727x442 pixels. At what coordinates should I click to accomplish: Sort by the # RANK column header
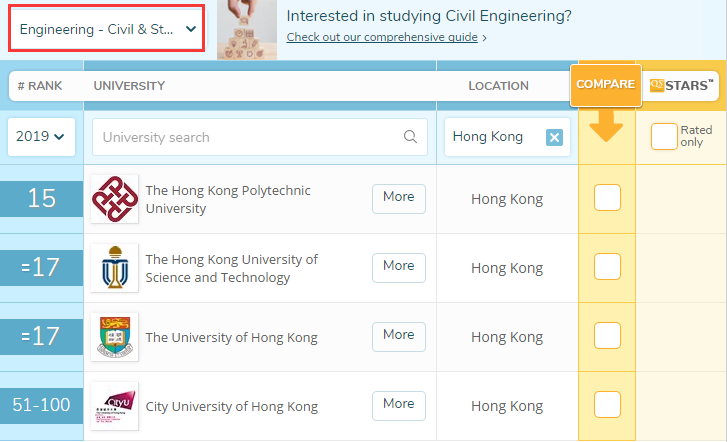40,86
